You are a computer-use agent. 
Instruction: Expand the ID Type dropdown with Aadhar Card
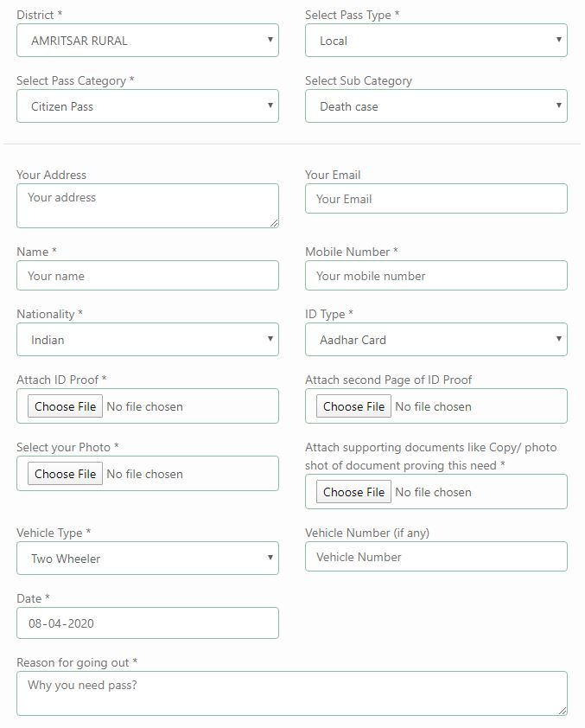[436, 340]
